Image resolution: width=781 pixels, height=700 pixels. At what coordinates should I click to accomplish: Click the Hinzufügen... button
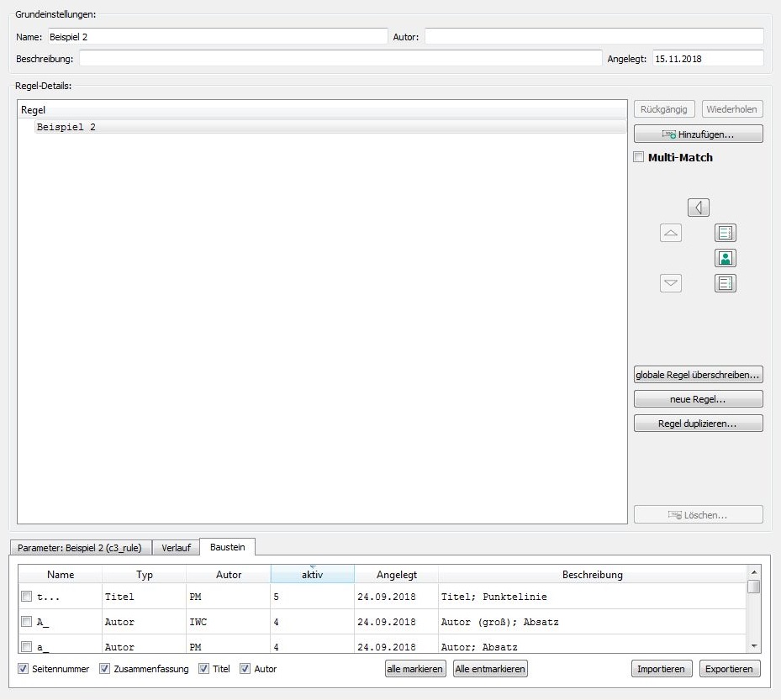pos(699,134)
